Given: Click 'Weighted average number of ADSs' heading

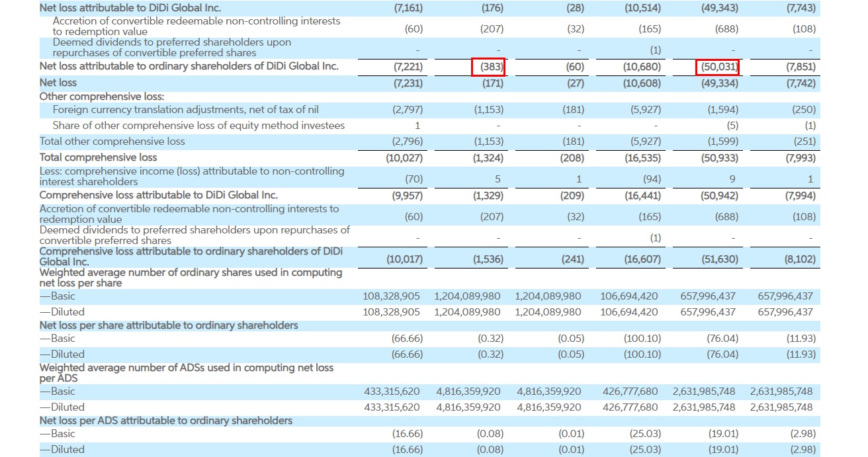Looking at the screenshot, I should click(x=187, y=373).
